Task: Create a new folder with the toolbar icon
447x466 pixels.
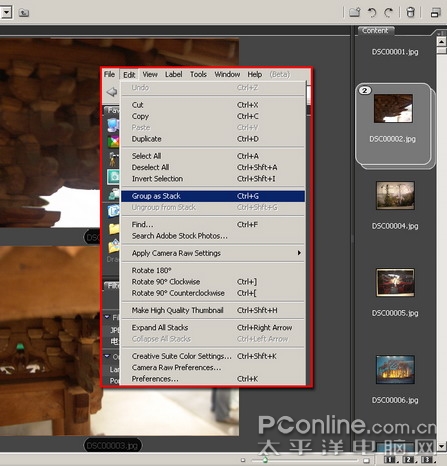Action: [x=355, y=13]
